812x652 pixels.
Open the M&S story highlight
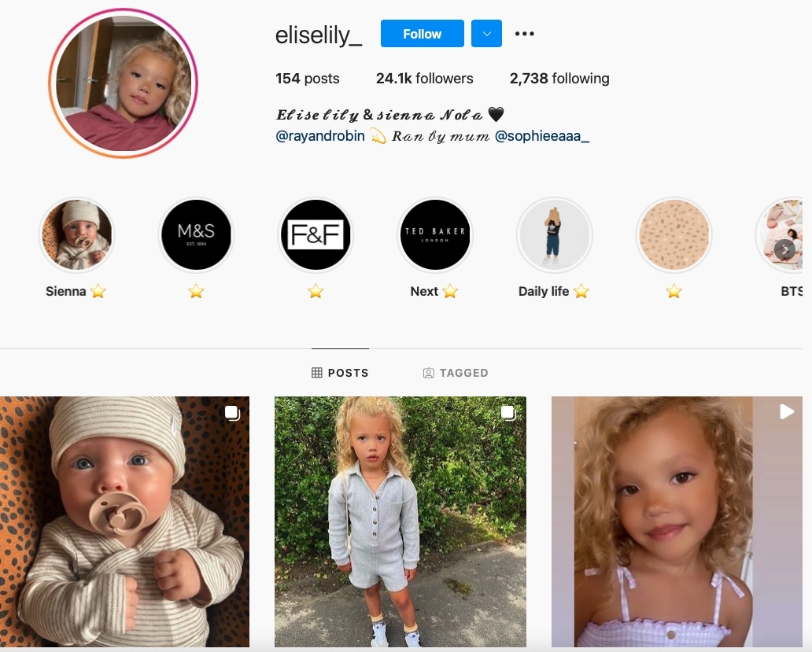(x=196, y=235)
